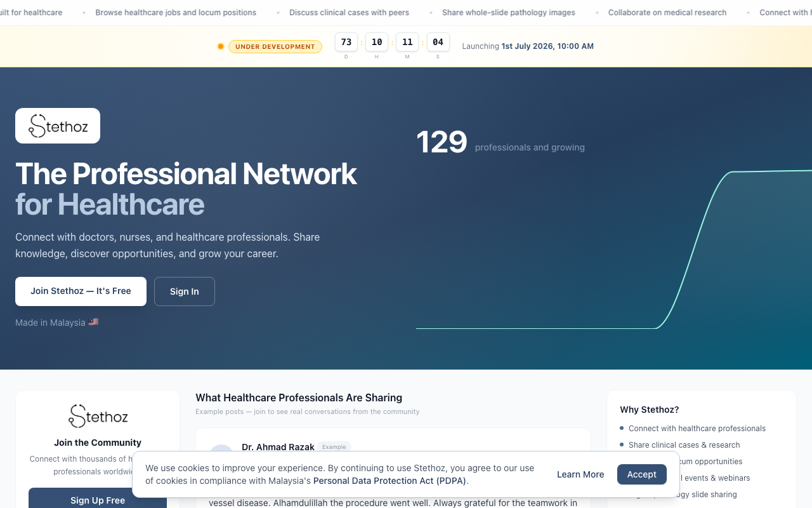
Task: Click the "Why Stethoz?" heading
Action: [650, 410]
